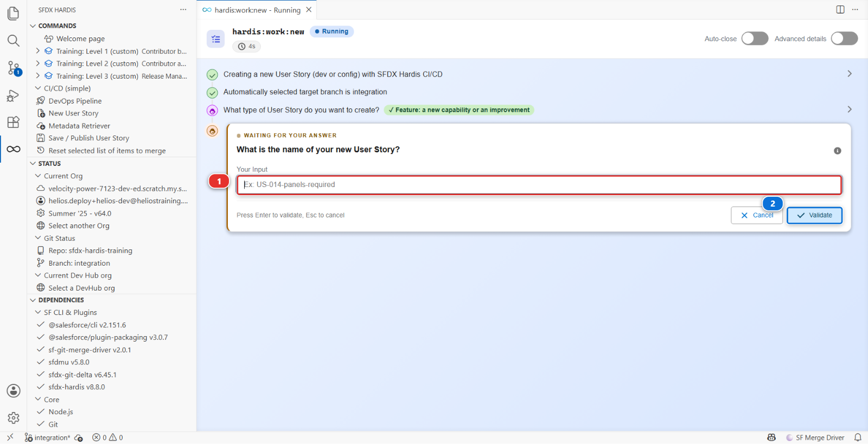
Task: Run the New User Story command
Action: tap(73, 113)
